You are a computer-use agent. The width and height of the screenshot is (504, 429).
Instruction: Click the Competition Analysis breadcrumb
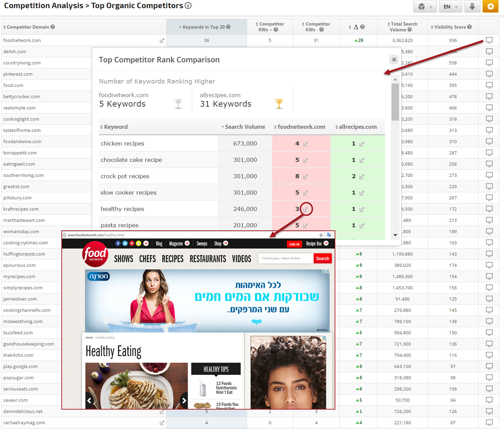(x=44, y=5)
